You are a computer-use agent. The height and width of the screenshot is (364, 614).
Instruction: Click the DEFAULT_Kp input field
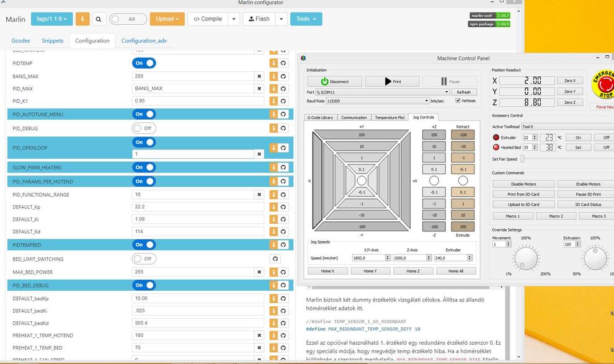[198, 207]
